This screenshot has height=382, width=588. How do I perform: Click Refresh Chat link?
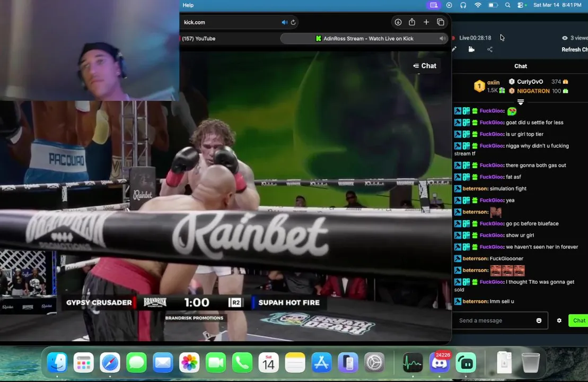click(575, 49)
